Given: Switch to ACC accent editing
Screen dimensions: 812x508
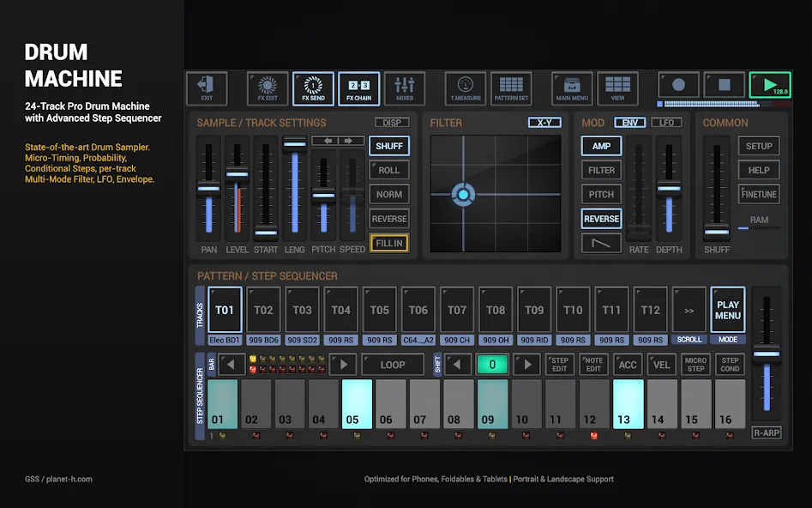Looking at the screenshot, I should click(628, 365).
